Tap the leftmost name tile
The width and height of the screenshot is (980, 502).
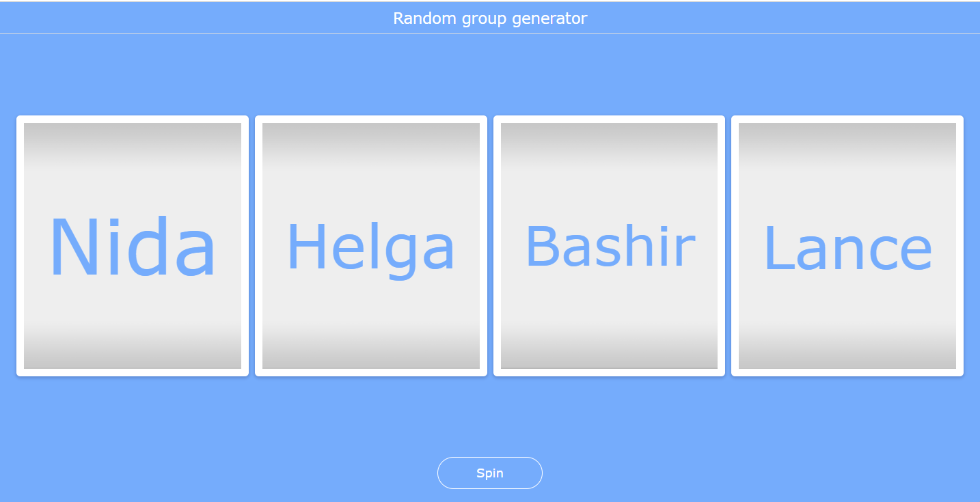click(x=132, y=246)
